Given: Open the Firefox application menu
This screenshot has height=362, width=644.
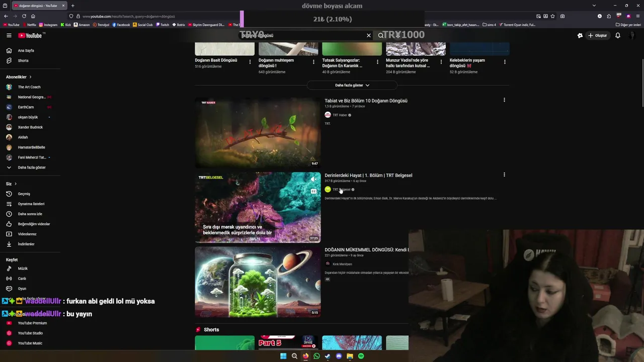Looking at the screenshot, I should coord(638,16).
